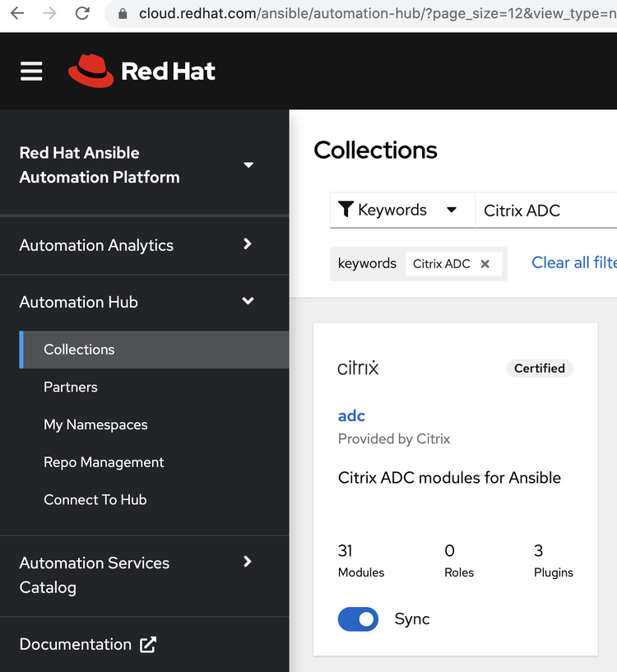Screen dimensions: 617x672
Task: Click the 0 Roles count
Action: [x=459, y=561]
